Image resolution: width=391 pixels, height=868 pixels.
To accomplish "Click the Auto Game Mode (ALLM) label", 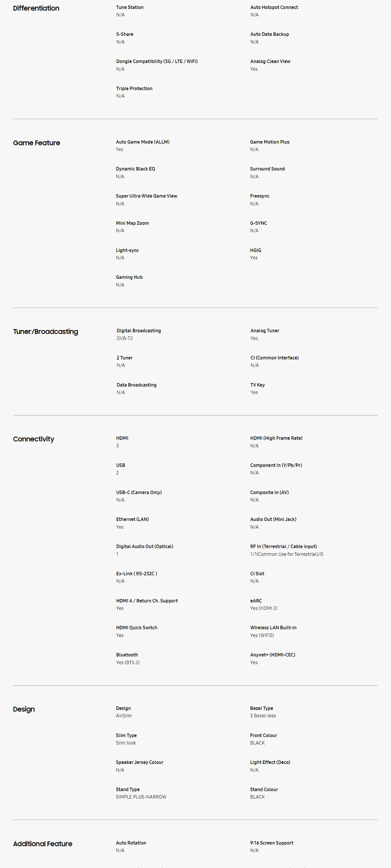I will [x=143, y=142].
